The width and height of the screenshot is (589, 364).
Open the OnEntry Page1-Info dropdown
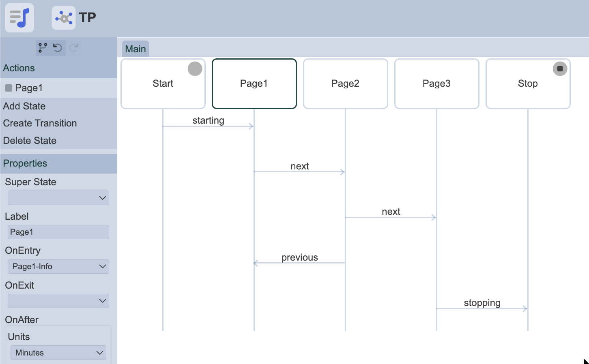pos(58,266)
